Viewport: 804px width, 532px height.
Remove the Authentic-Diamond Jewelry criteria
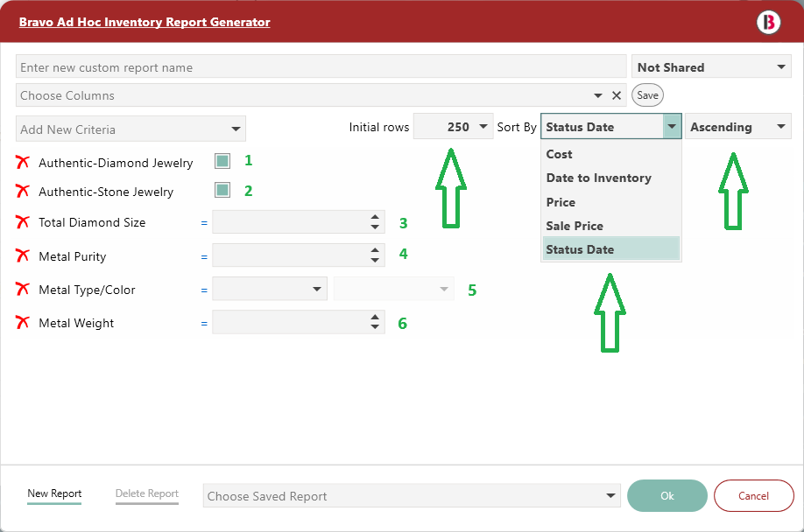23,163
